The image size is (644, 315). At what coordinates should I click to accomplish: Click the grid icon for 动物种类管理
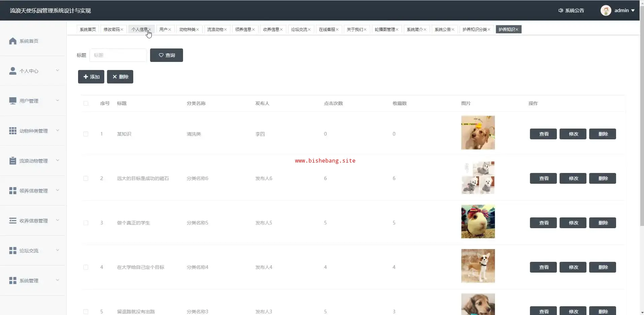(13, 131)
